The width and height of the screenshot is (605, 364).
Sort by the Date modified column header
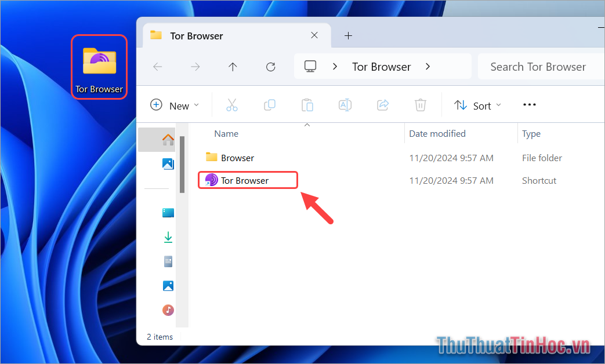tap(437, 134)
